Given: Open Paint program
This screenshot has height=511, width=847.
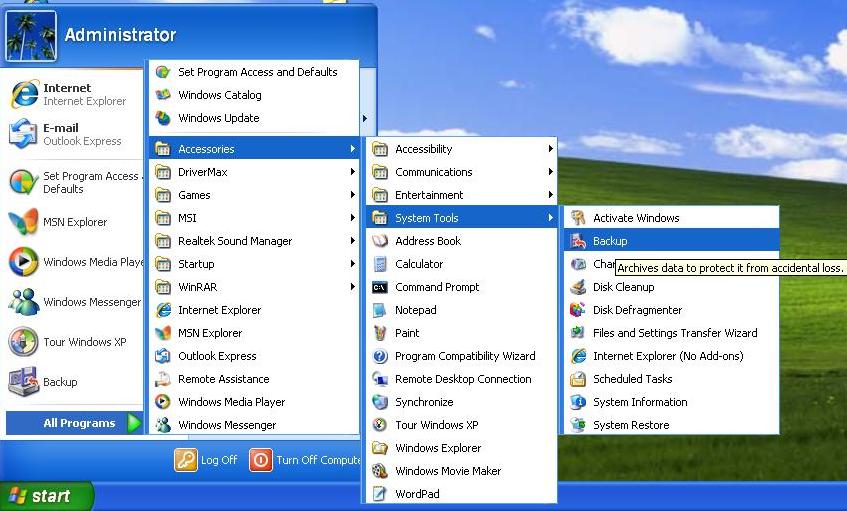Looking at the screenshot, I should click(x=461, y=333).
